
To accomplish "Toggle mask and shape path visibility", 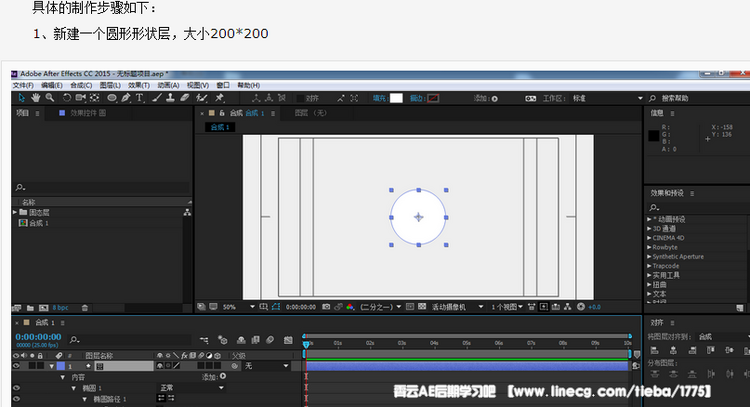I will point(276,307).
